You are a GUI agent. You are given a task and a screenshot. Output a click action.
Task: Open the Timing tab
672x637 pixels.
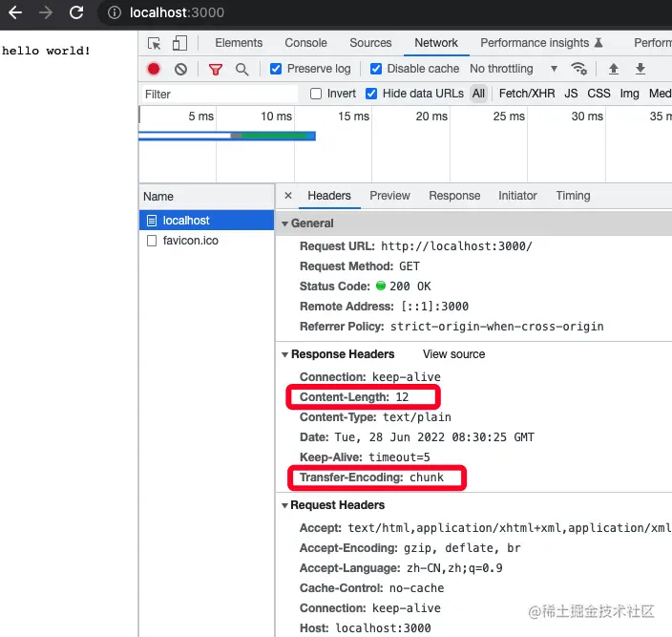pos(573,196)
